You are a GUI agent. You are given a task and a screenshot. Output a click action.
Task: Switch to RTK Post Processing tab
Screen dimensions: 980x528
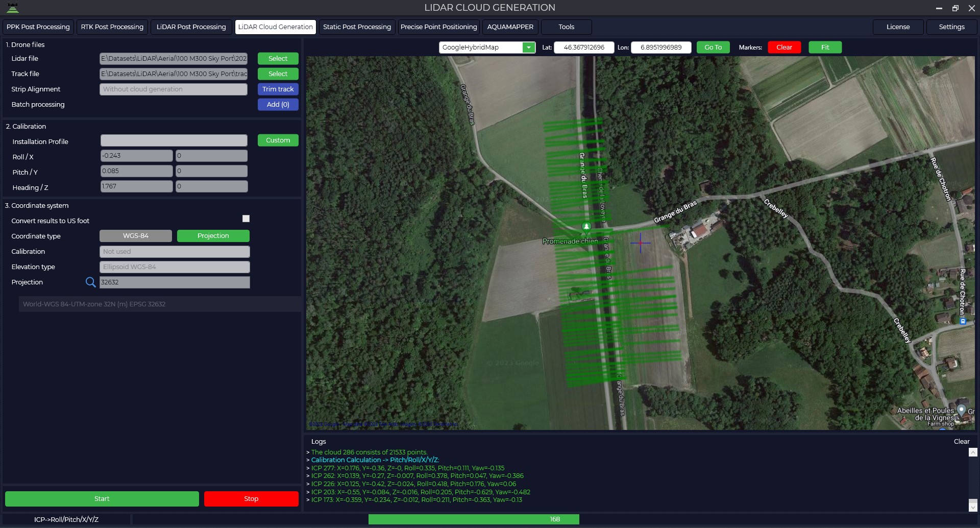(112, 27)
